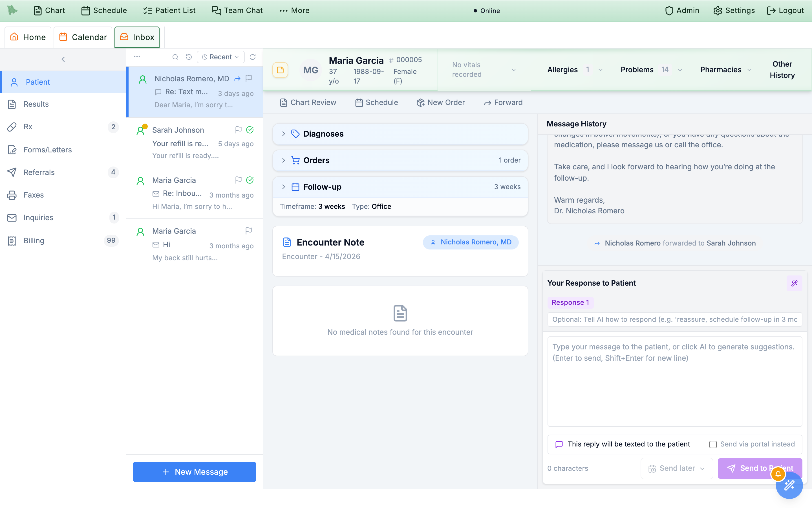This screenshot has height=508, width=812.
Task: Open Sarah Johnson's refill message
Action: tap(195, 143)
